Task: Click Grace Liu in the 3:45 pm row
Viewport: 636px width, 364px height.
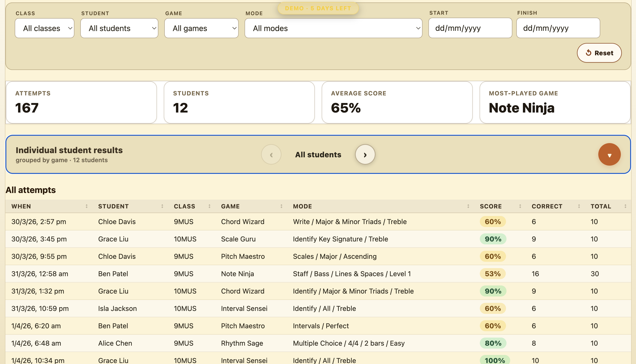Action: tap(113, 239)
